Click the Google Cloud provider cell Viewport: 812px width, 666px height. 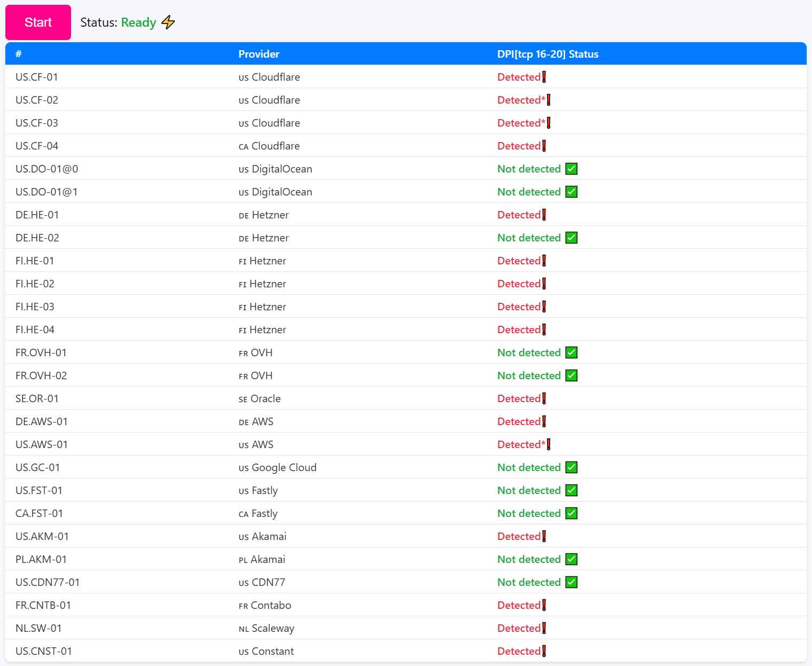[277, 467]
